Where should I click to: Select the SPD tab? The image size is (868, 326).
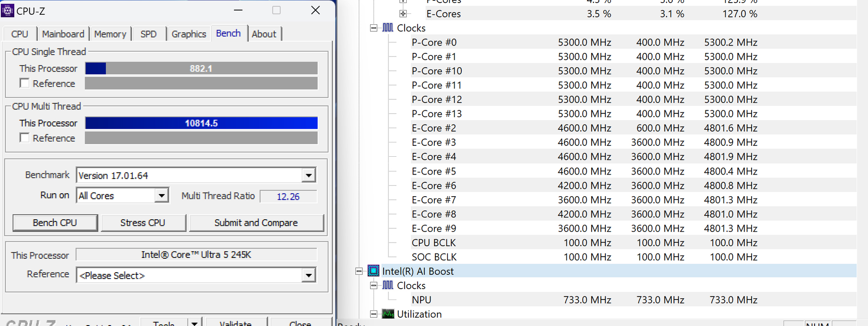click(148, 34)
